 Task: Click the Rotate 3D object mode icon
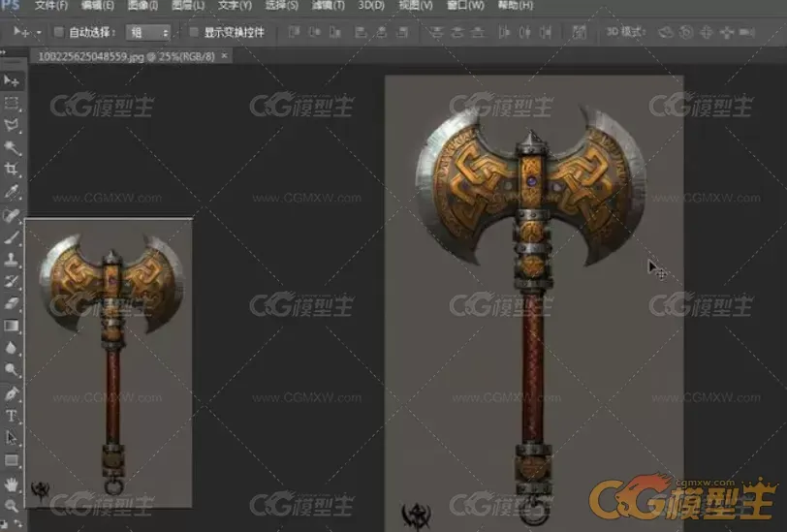coord(666,33)
